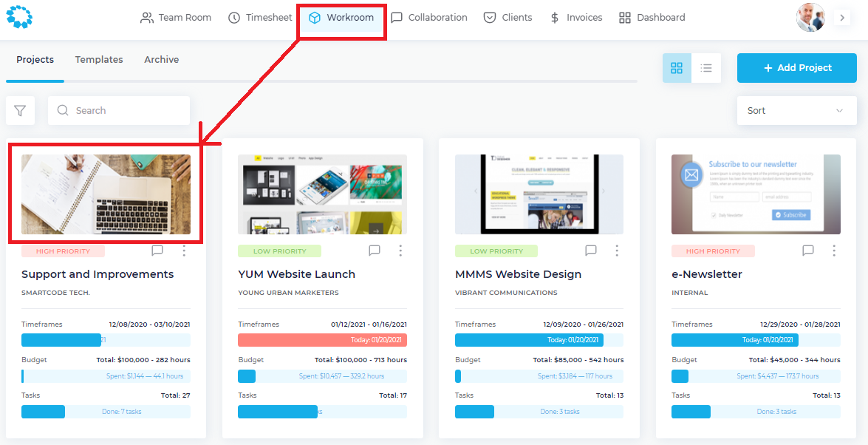868x445 pixels.
Task: Open the Sort dropdown
Action: 796,111
